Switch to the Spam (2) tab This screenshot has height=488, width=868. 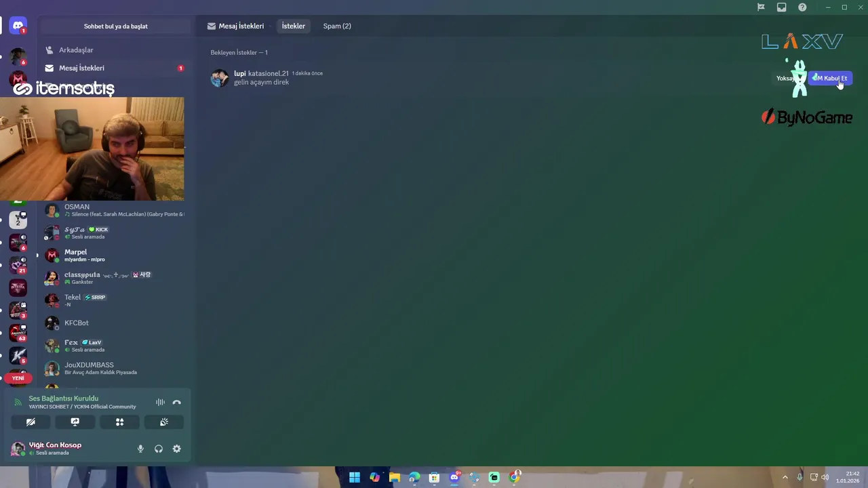click(337, 26)
